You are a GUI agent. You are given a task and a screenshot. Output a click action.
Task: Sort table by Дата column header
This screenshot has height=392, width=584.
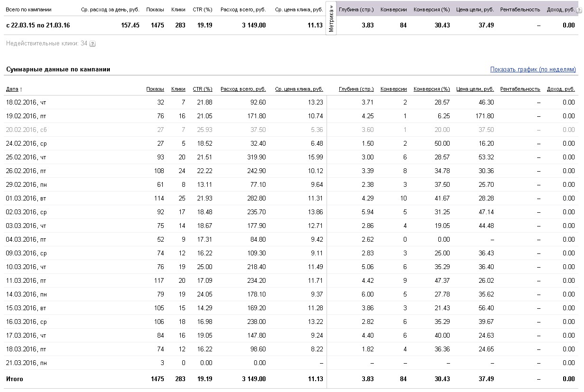coord(12,89)
